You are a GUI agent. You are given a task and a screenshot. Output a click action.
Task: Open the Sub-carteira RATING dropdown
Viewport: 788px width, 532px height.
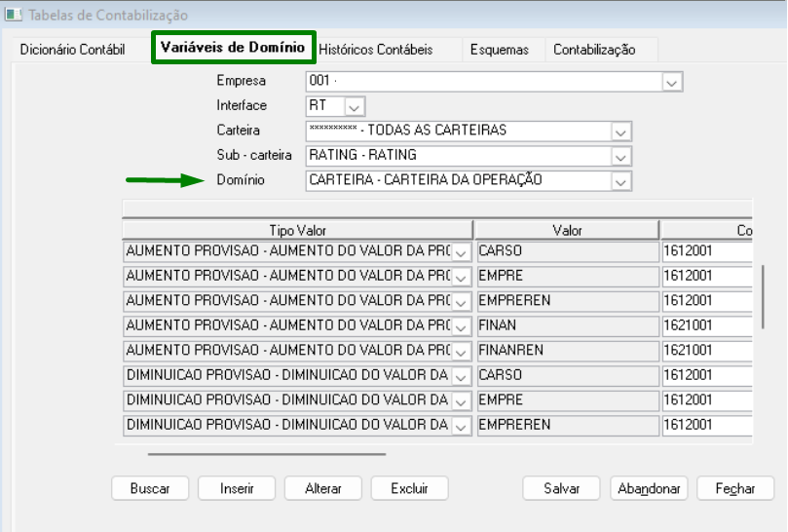click(x=620, y=156)
